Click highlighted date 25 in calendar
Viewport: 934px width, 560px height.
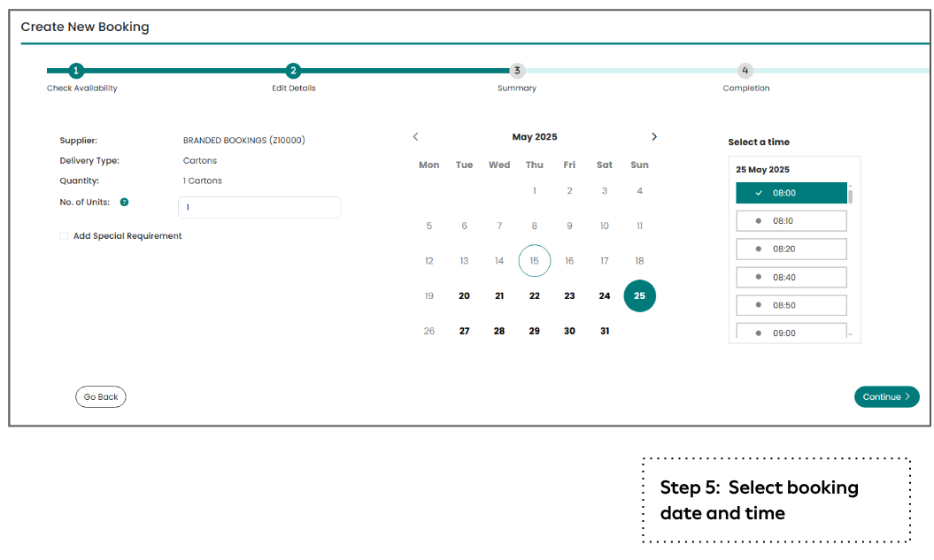[x=639, y=296]
